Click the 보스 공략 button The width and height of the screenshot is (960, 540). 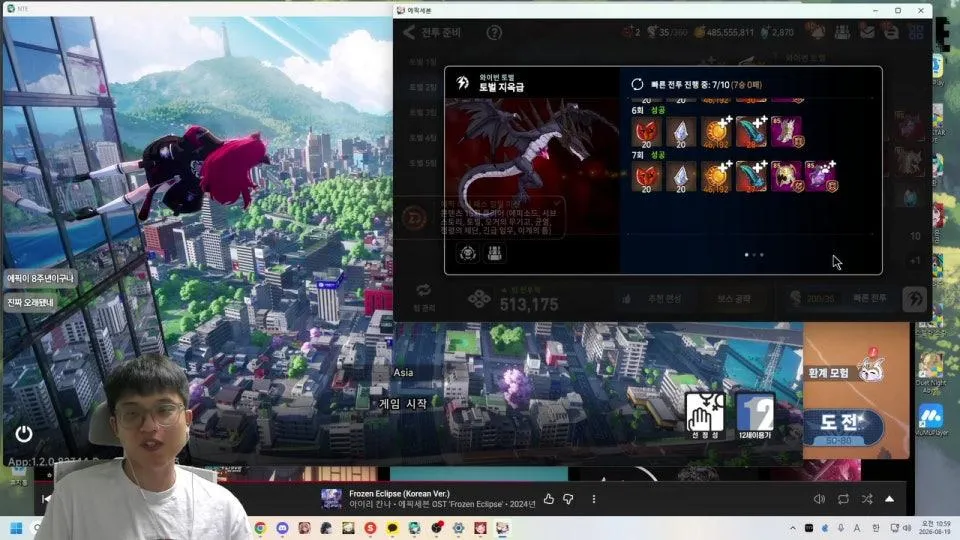pyautogui.click(x=733, y=299)
